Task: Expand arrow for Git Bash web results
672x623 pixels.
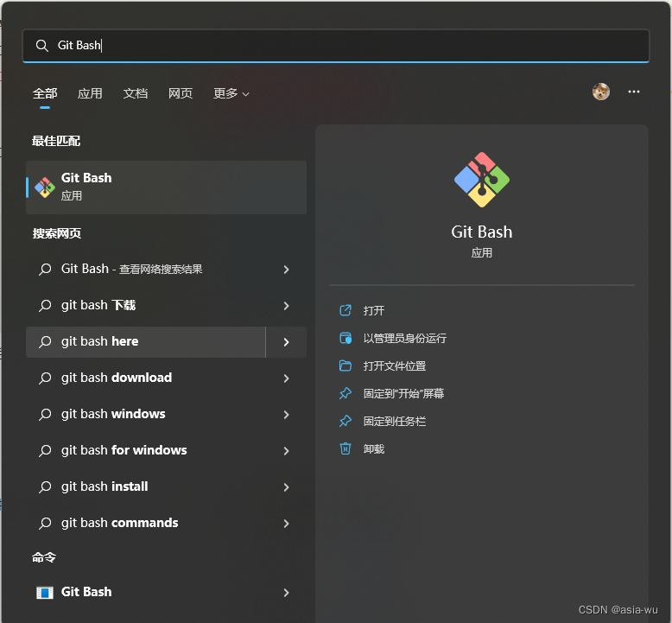Action: (x=286, y=270)
